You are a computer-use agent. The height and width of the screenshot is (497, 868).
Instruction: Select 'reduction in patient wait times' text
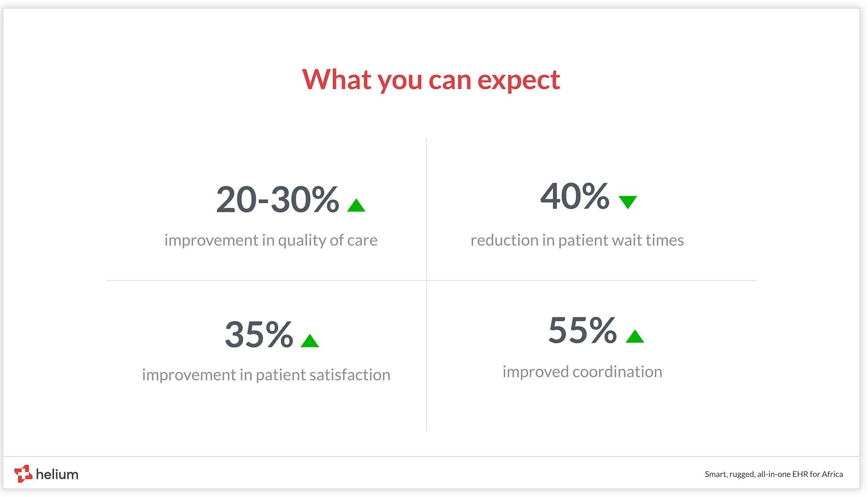[x=577, y=240]
